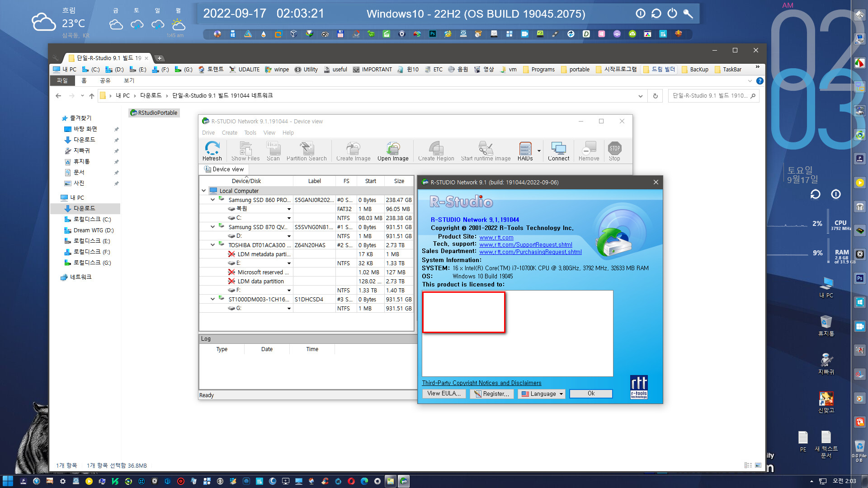The height and width of the screenshot is (488, 868).
Task: Click the Scan toolbar icon
Action: [x=273, y=151]
